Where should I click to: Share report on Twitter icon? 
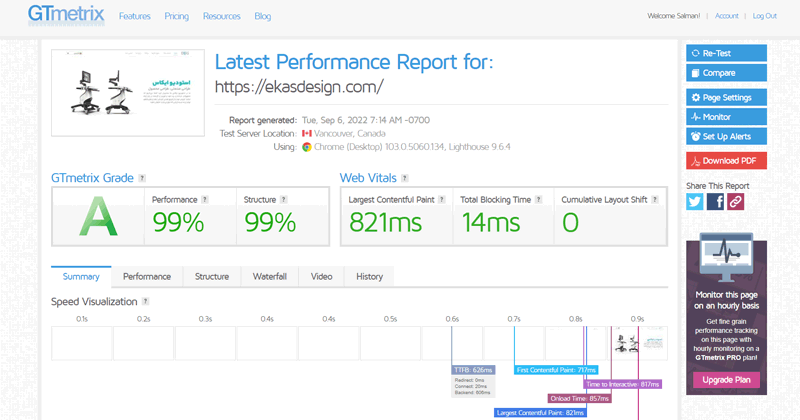click(694, 202)
